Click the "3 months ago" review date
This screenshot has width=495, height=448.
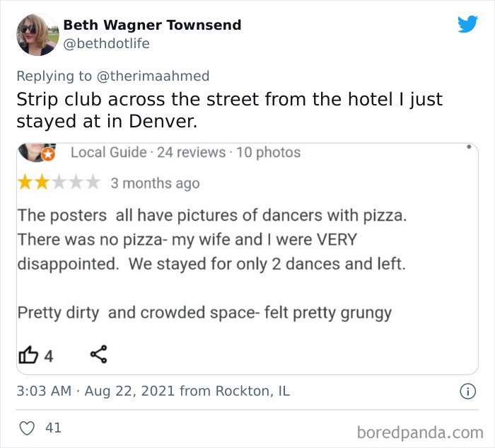point(155,183)
